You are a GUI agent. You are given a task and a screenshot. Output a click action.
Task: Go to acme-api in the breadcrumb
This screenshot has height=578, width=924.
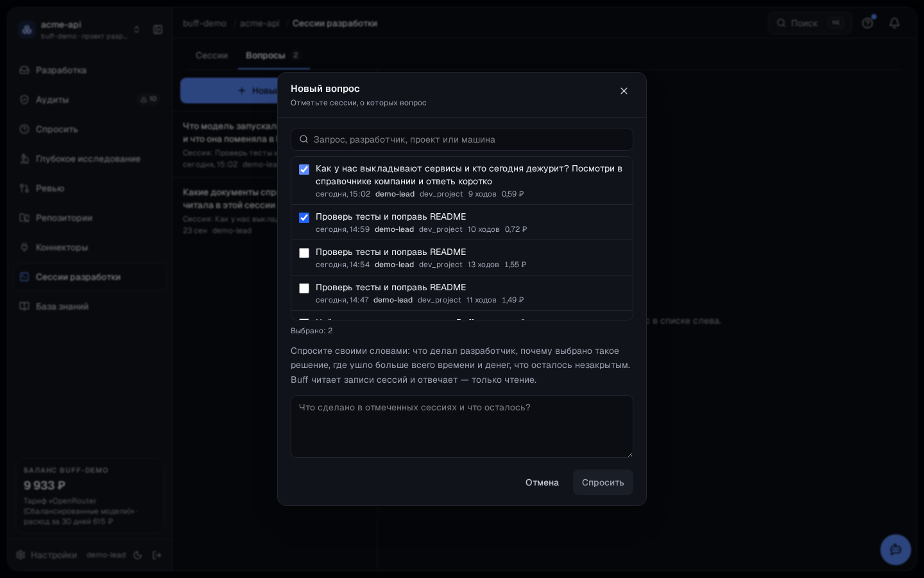[260, 23]
